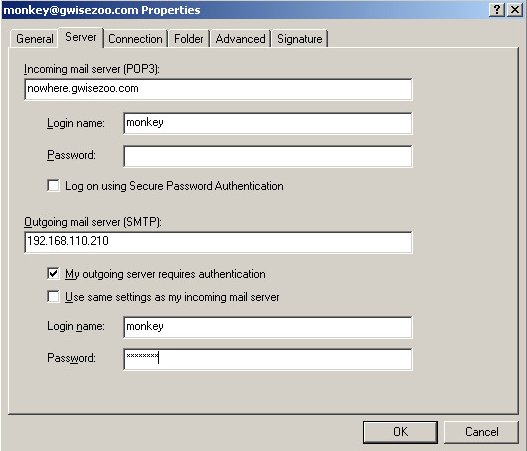Open the Signature tab
The width and height of the screenshot is (527, 451).
[x=299, y=39]
